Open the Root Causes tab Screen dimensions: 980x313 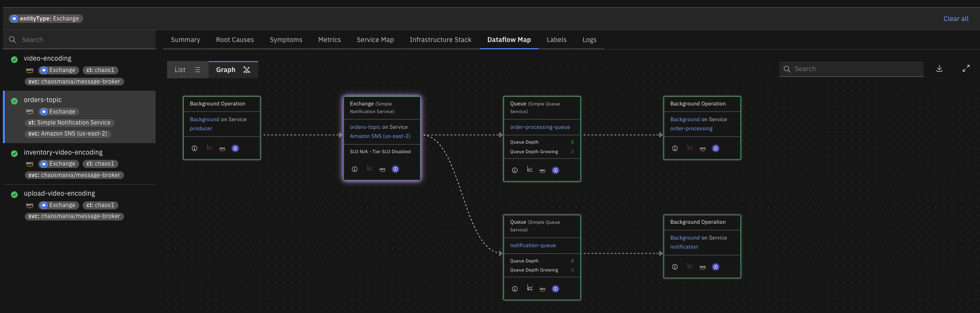tap(235, 40)
